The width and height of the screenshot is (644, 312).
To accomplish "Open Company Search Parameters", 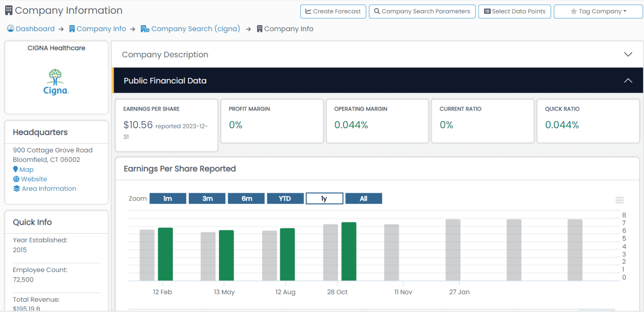I will click(x=422, y=11).
